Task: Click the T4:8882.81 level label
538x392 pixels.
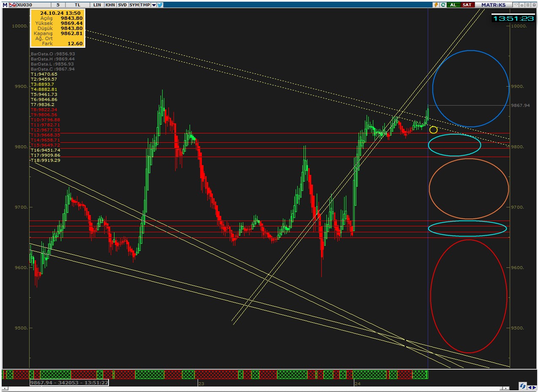Action: (x=44, y=89)
